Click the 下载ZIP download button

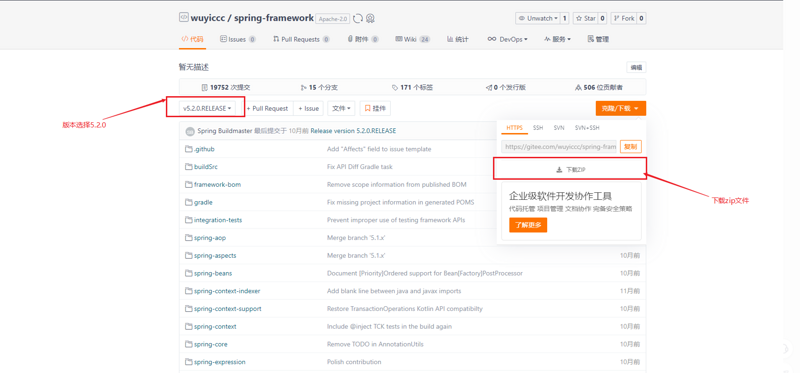coord(570,169)
